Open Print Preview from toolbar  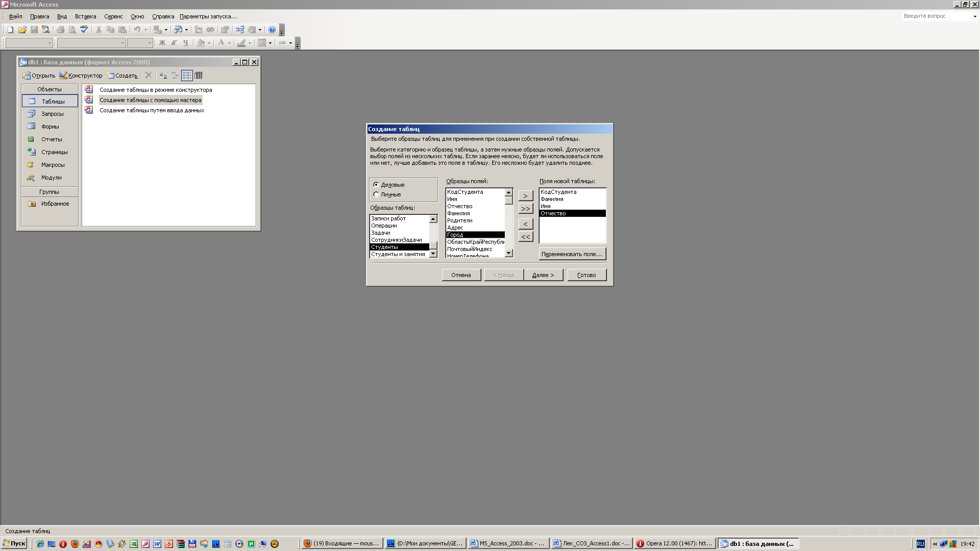(72, 30)
